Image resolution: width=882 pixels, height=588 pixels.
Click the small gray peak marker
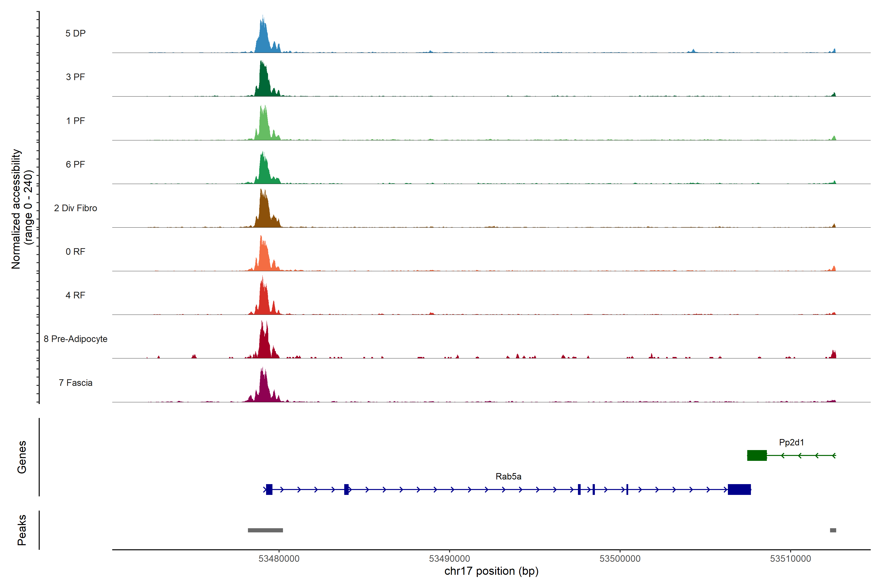[833, 530]
